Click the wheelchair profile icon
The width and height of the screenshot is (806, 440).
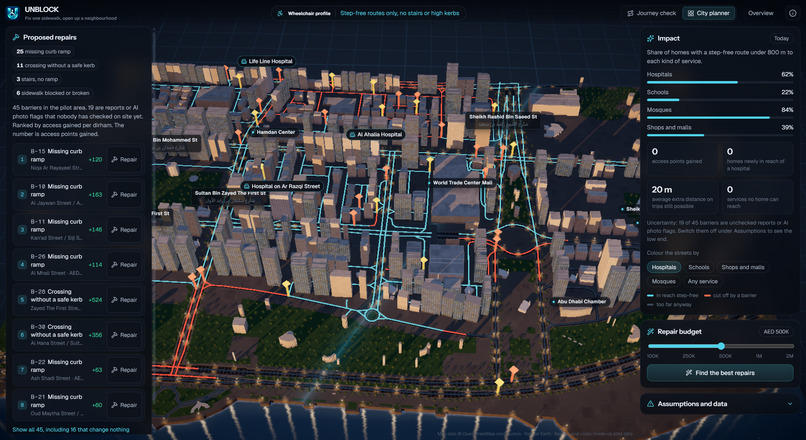[280, 13]
